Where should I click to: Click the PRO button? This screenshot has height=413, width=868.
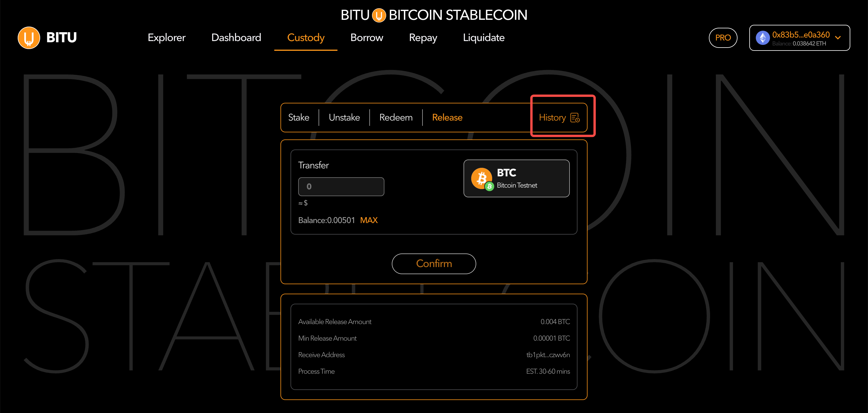click(x=723, y=38)
